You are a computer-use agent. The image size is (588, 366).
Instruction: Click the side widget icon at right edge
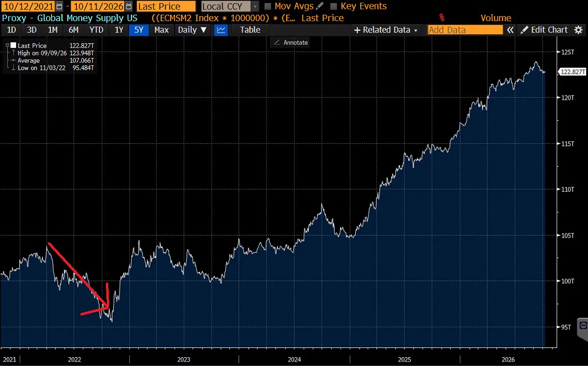click(x=583, y=324)
